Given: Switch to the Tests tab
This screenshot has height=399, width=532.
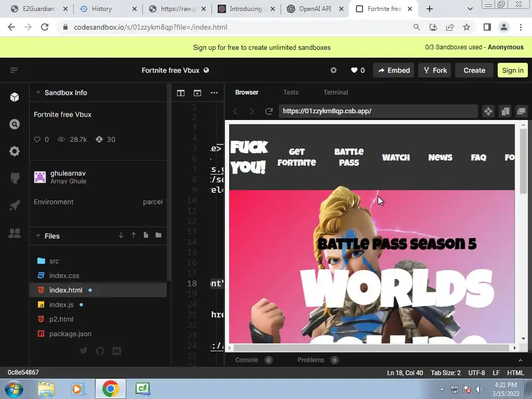Looking at the screenshot, I should pyautogui.click(x=291, y=92).
